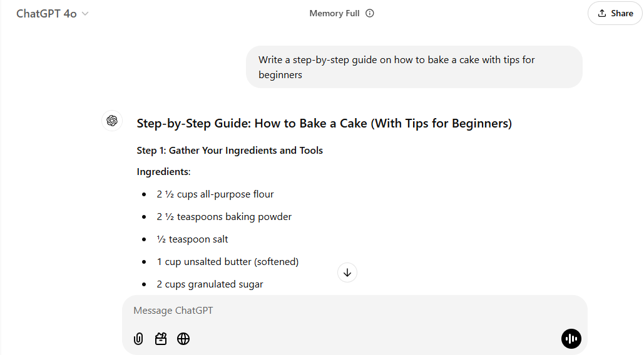
Task: Focus the Message ChatGPT input field
Action: pyautogui.click(x=354, y=311)
